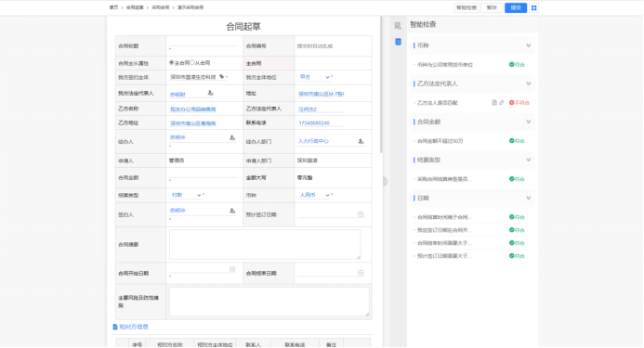The width and height of the screenshot is (644, 348).
Task: Click document icon on 乙方法人是否匹配 row
Action: point(494,103)
